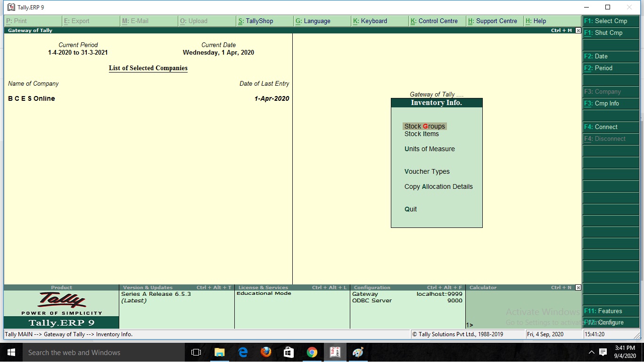Launch File Explorer from the taskbar
Screen dimensions: 644x364
point(219,352)
